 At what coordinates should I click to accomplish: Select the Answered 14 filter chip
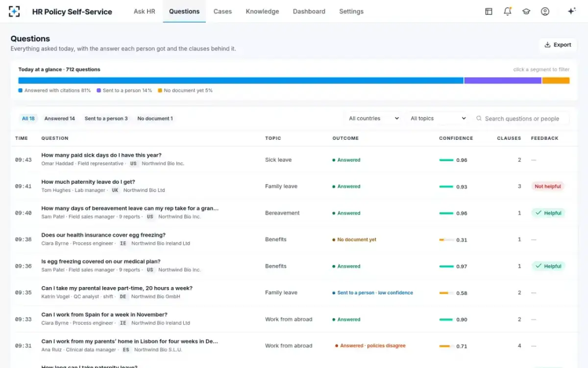click(60, 118)
